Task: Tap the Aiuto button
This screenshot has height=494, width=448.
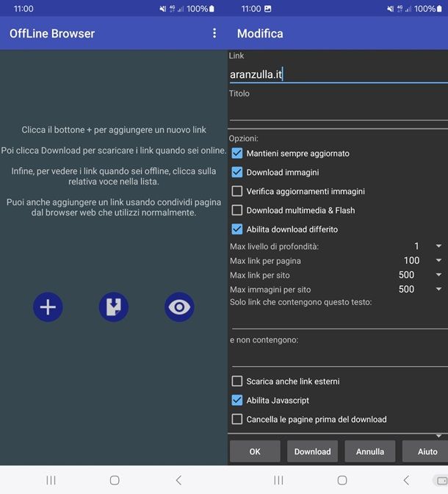Action: 425,451
